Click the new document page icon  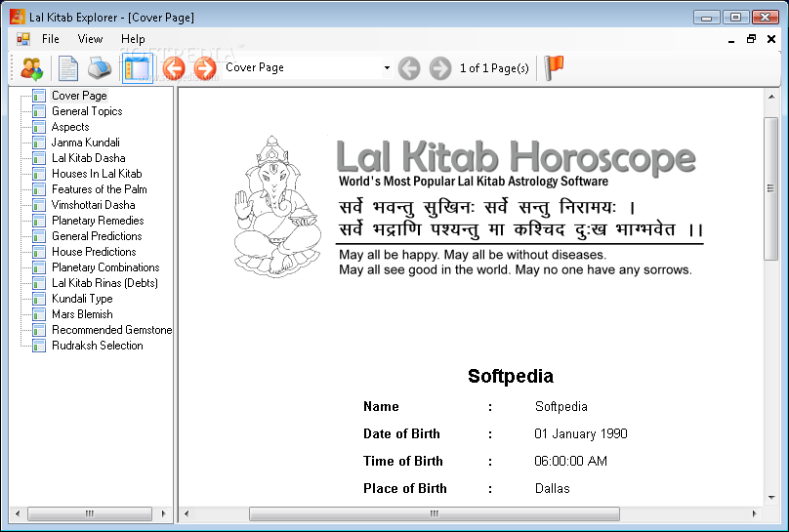tap(68, 68)
